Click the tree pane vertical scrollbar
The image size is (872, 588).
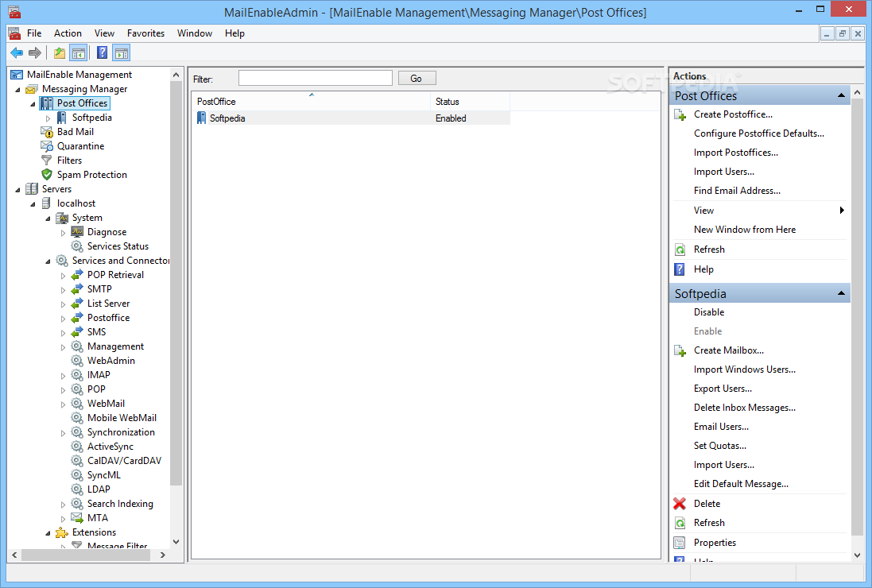point(176,284)
